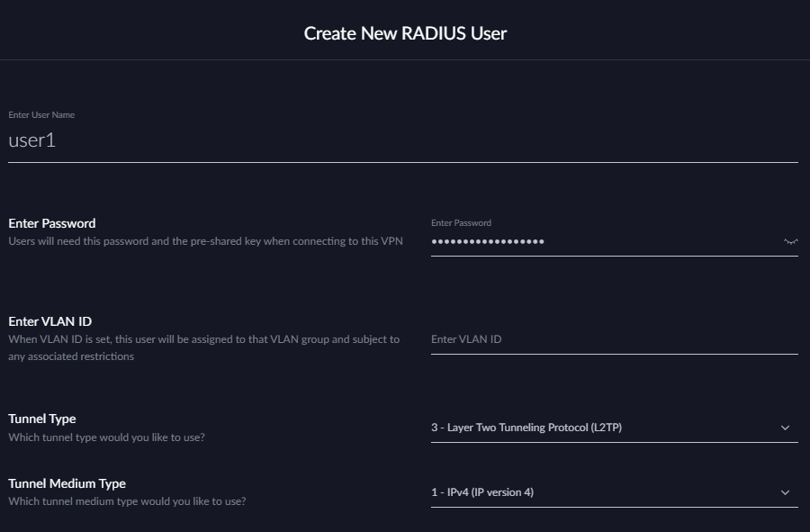The width and height of the screenshot is (810, 532).
Task: Click "Which tunnel medium type" hint text
Action: pos(127,500)
